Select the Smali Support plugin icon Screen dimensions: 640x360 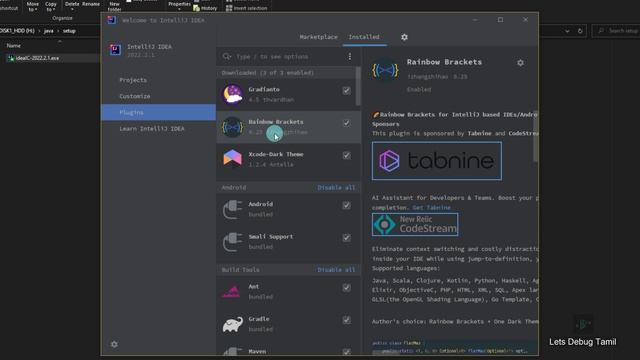(233, 242)
